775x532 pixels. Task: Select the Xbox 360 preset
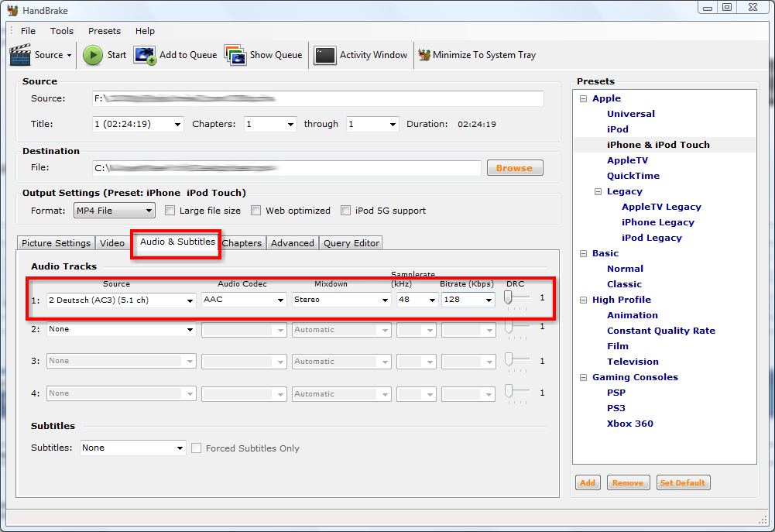click(x=629, y=424)
